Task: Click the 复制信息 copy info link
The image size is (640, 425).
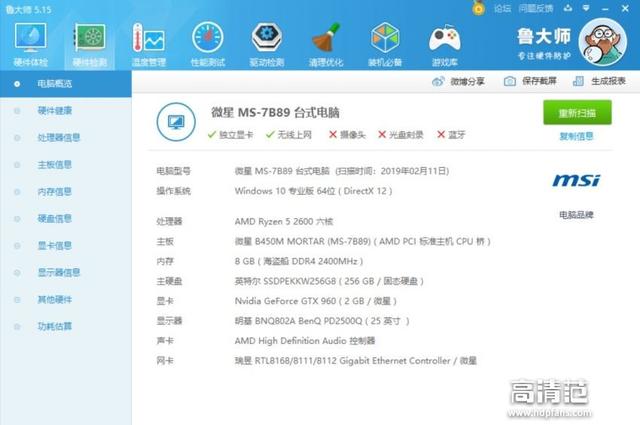Action: click(576, 136)
